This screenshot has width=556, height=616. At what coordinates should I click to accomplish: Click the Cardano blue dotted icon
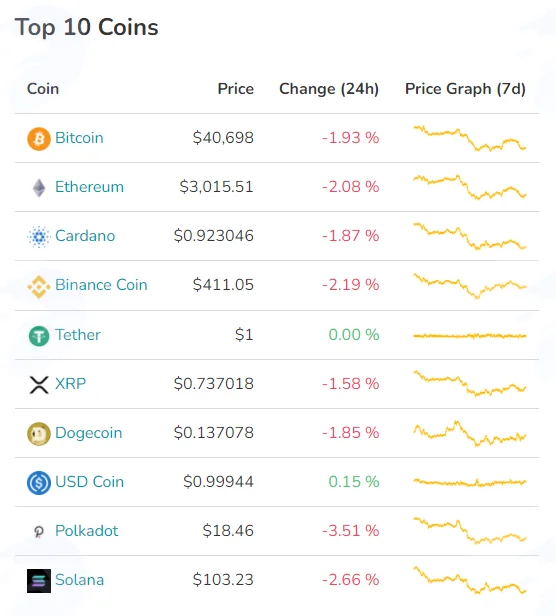click(39, 237)
